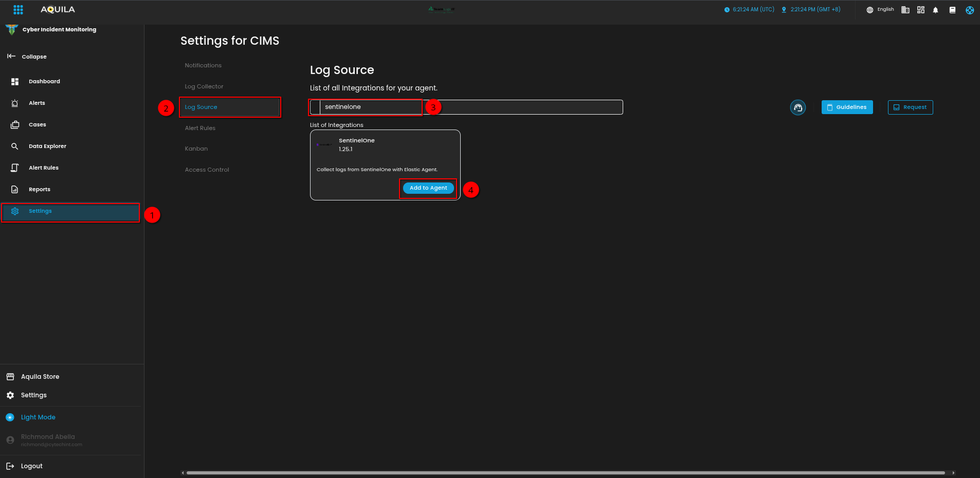Select the Log Collector settings tab
The height and width of the screenshot is (478, 980).
pyautogui.click(x=204, y=86)
